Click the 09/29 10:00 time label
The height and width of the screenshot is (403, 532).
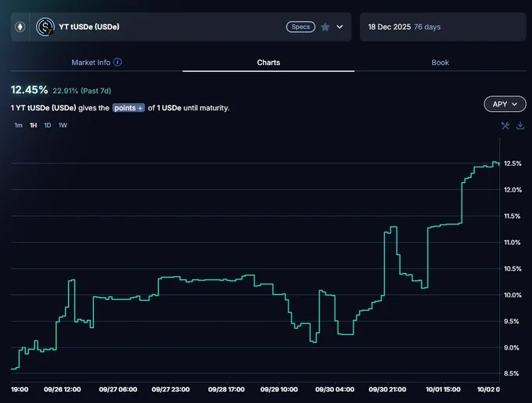[279, 390]
